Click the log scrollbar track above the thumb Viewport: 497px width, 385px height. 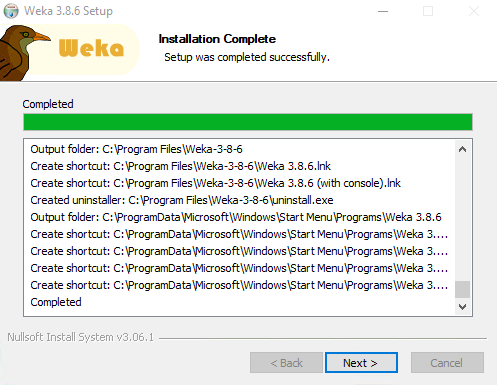pos(462,219)
